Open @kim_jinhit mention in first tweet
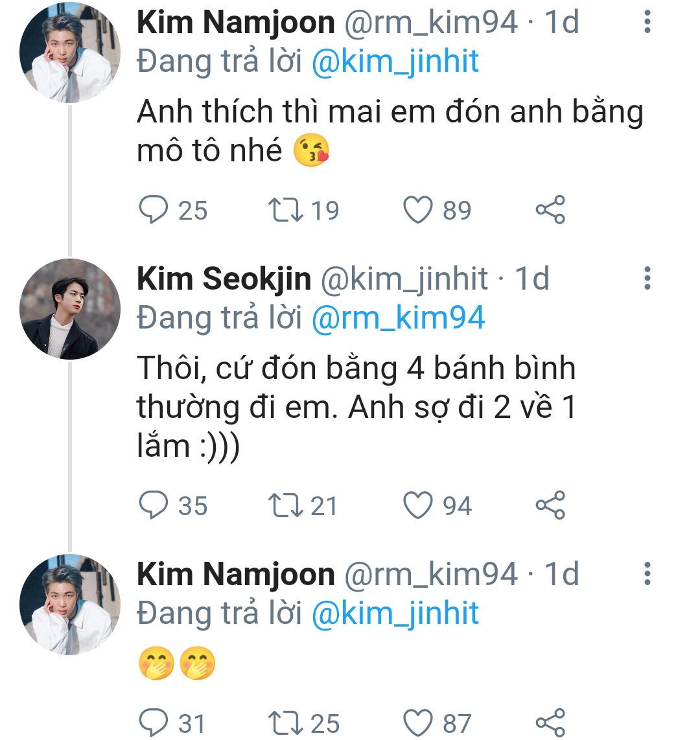The height and width of the screenshot is (740, 700). point(395,62)
